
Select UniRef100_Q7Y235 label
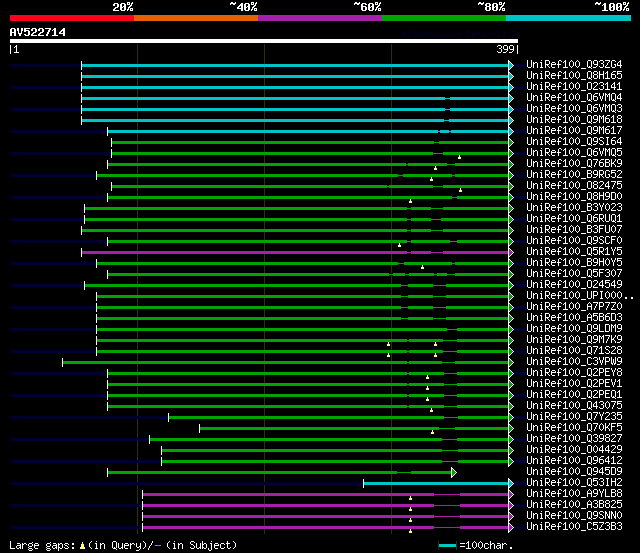[574, 417]
